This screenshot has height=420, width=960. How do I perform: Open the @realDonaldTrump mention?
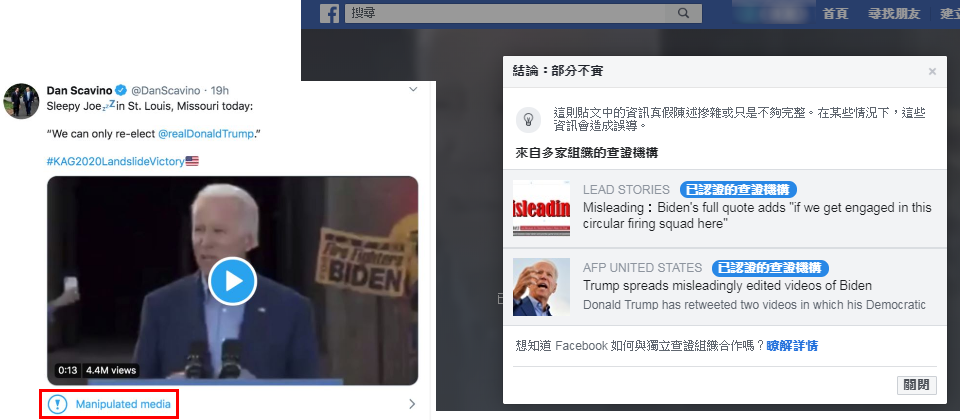coord(205,133)
